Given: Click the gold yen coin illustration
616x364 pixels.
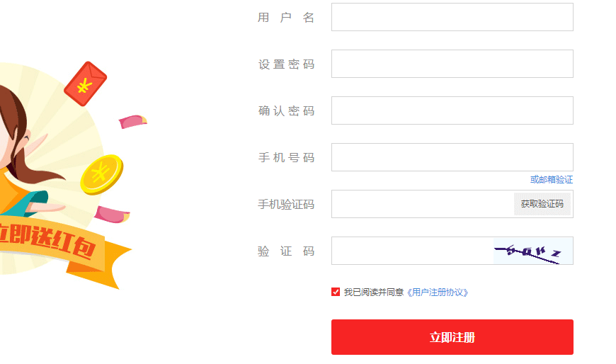Looking at the screenshot, I should [x=102, y=174].
